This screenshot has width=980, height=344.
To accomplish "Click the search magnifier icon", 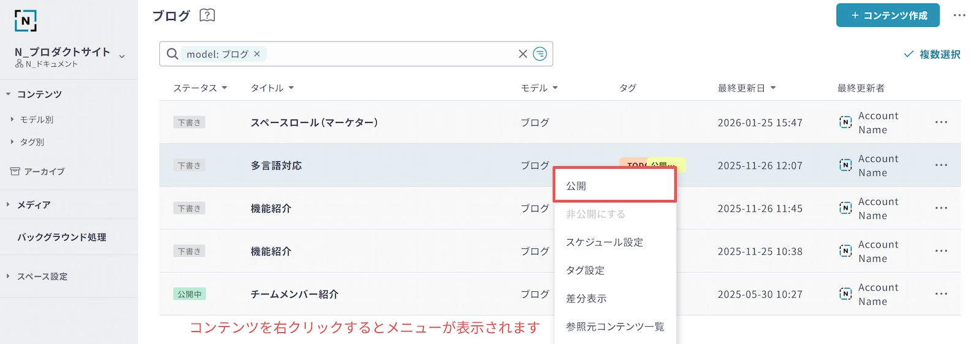I will pyautogui.click(x=173, y=54).
